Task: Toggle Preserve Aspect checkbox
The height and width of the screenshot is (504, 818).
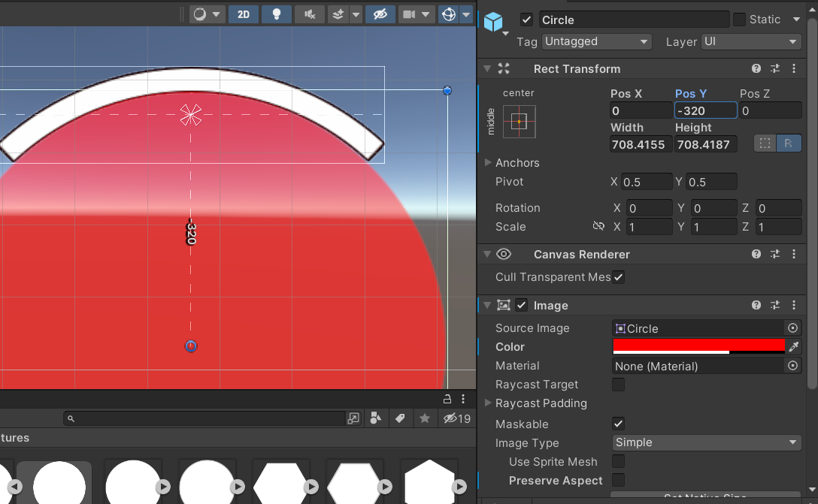Action: [x=618, y=480]
